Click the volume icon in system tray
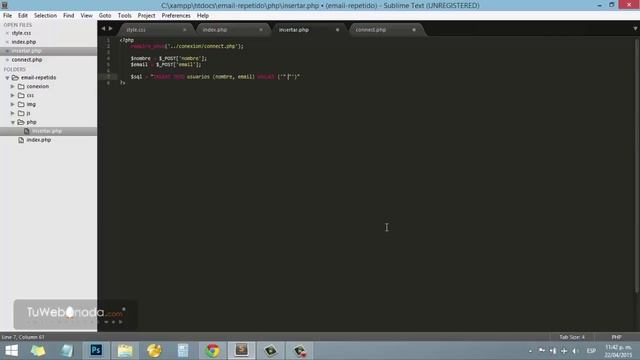This screenshot has height=360, width=640. click(575, 351)
